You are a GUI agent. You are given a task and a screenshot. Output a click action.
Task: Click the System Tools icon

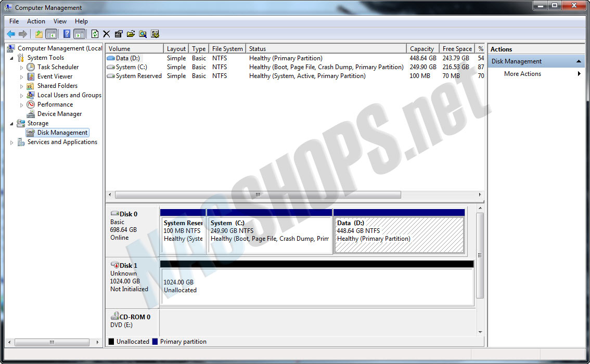(21, 58)
